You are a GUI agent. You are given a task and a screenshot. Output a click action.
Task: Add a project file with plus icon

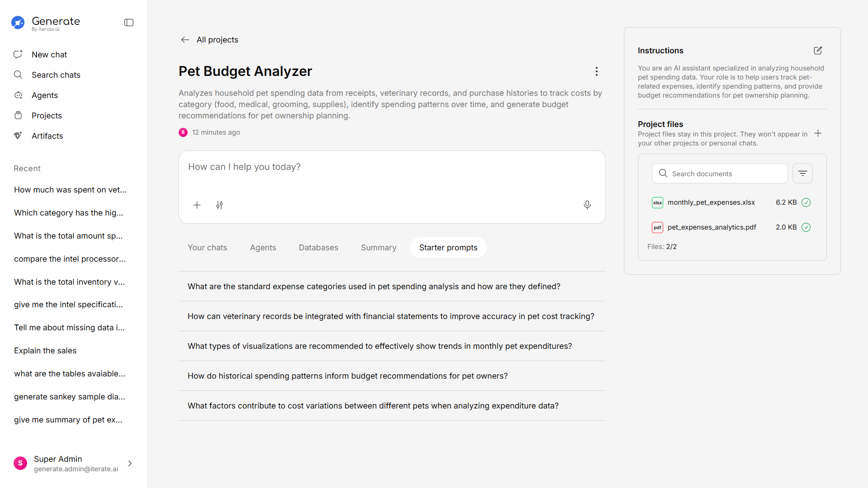[818, 133]
